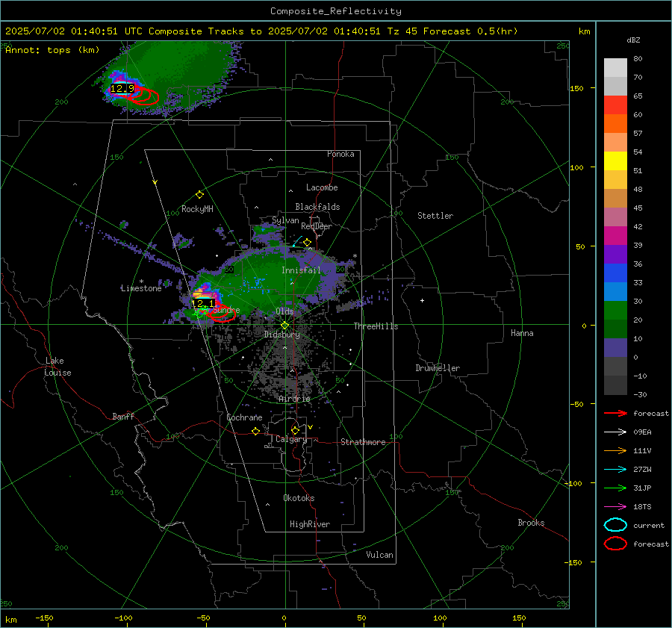The image size is (672, 628).
Task: Click the Hanna town label
Action: coord(522,333)
